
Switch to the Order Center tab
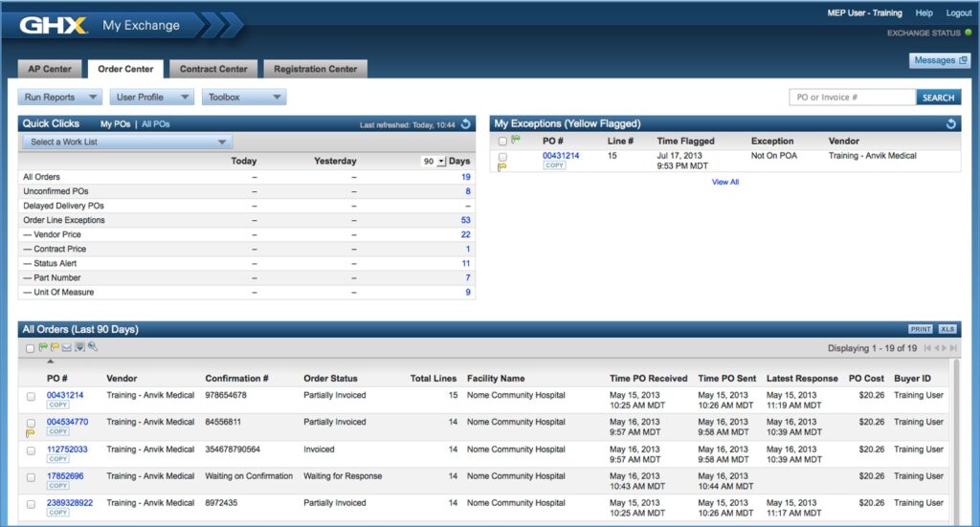(125, 69)
